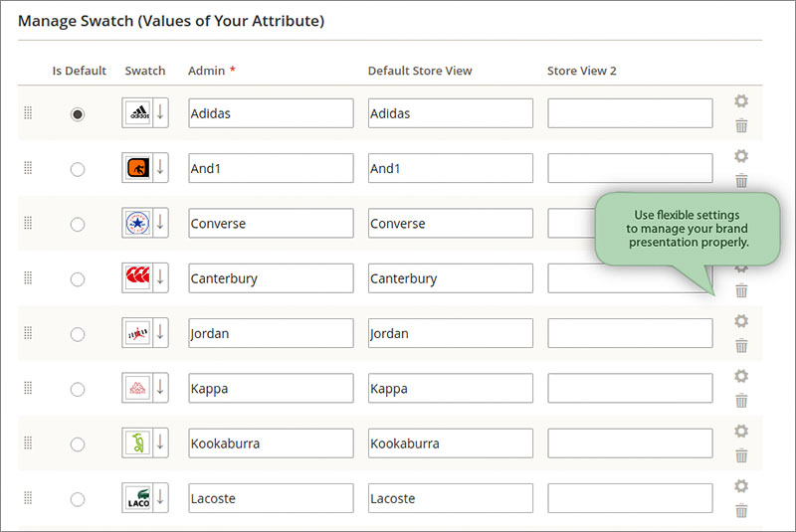Open gear settings for the And1 row
The height and width of the screenshot is (532, 796).
[741, 156]
